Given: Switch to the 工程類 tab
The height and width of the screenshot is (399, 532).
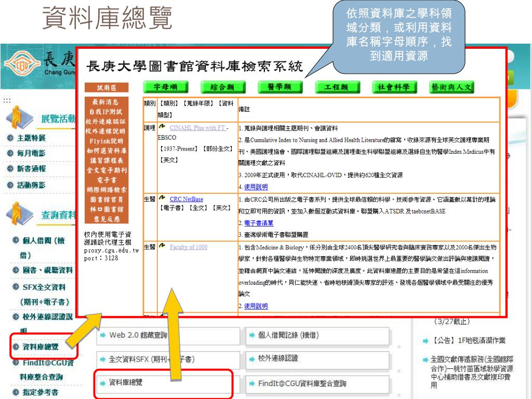Looking at the screenshot, I should pos(337,87).
